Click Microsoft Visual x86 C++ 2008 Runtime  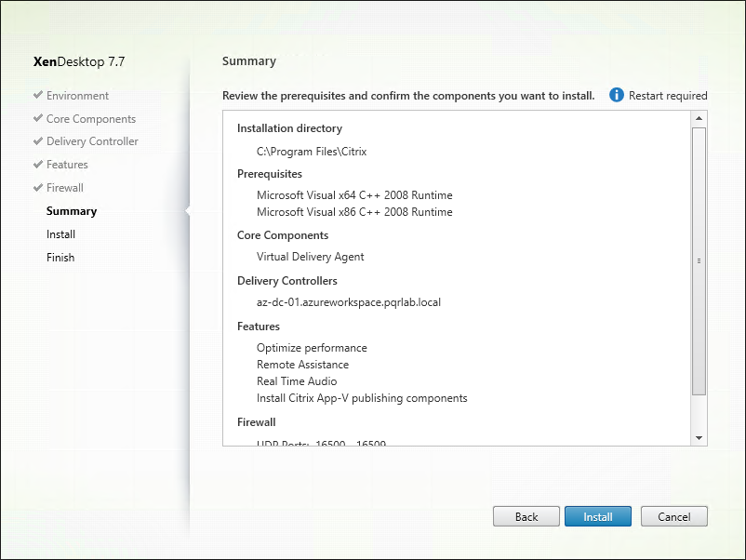pyautogui.click(x=354, y=212)
